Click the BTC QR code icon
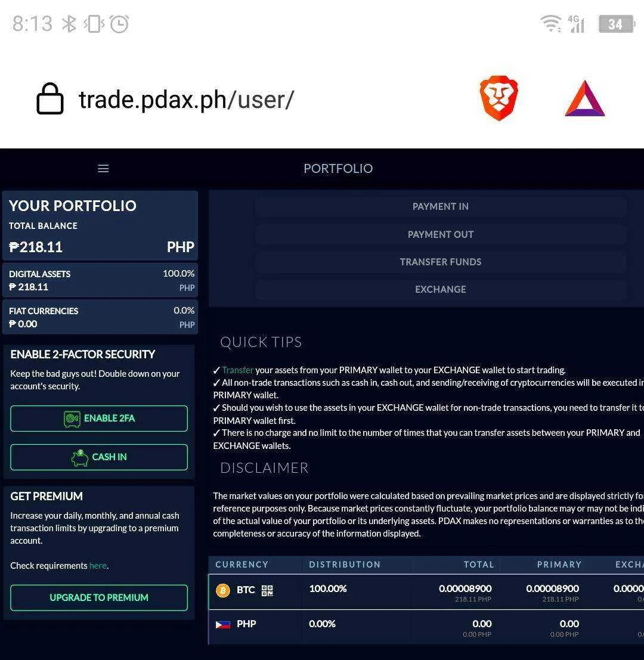This screenshot has height=660, width=644. point(267,591)
